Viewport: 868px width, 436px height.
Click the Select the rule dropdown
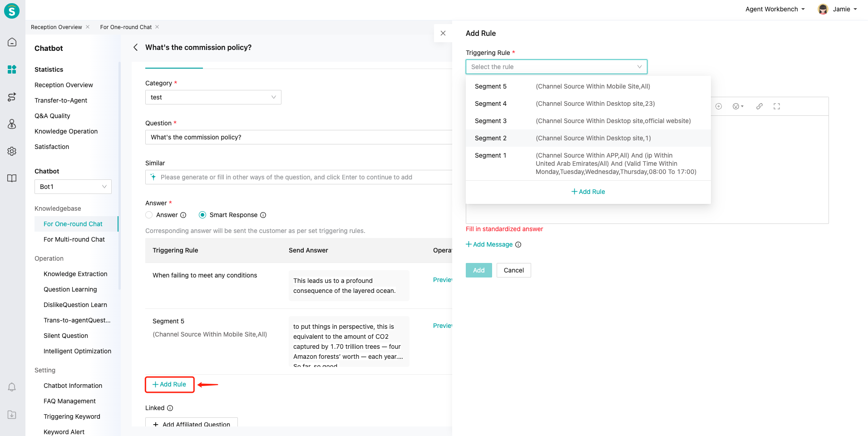click(x=557, y=67)
